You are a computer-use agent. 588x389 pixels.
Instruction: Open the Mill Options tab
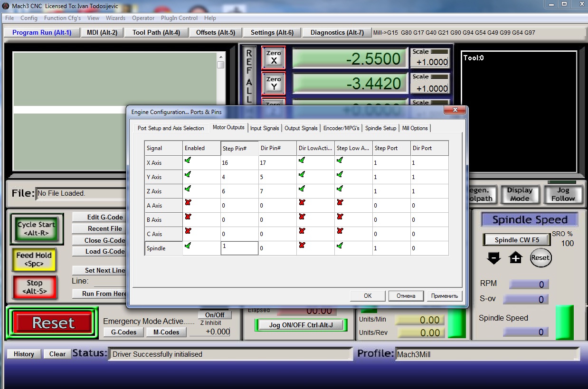(415, 128)
